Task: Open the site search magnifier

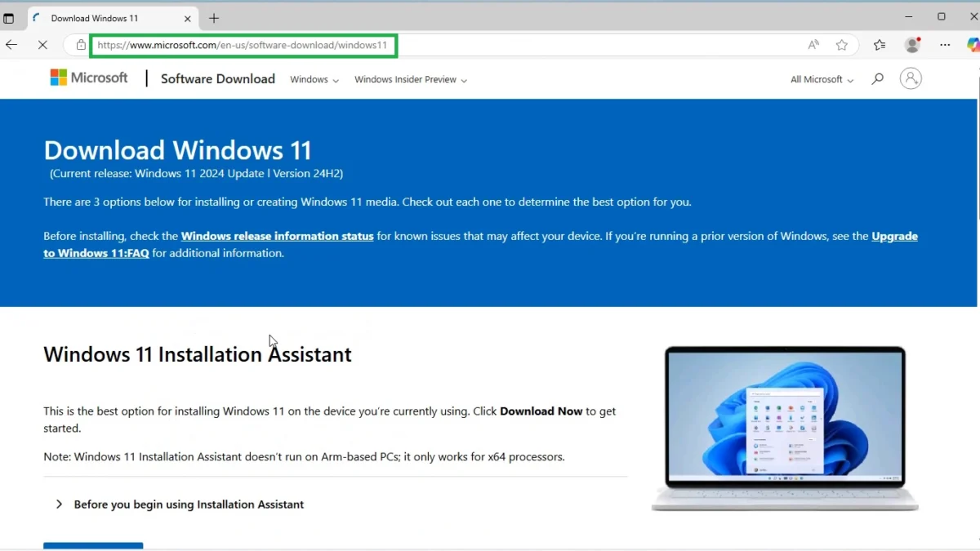Action: click(x=877, y=79)
